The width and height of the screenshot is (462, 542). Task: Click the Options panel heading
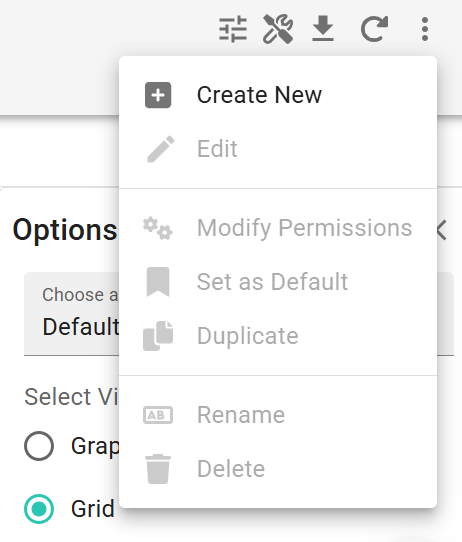[65, 230]
